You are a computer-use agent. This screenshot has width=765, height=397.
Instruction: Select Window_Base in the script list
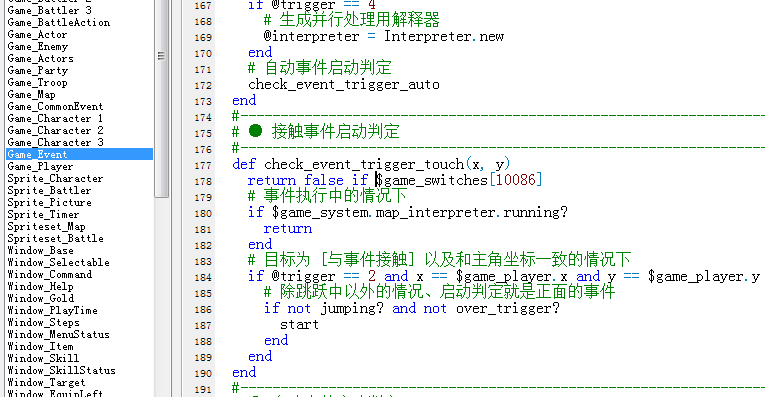[x=40, y=250]
